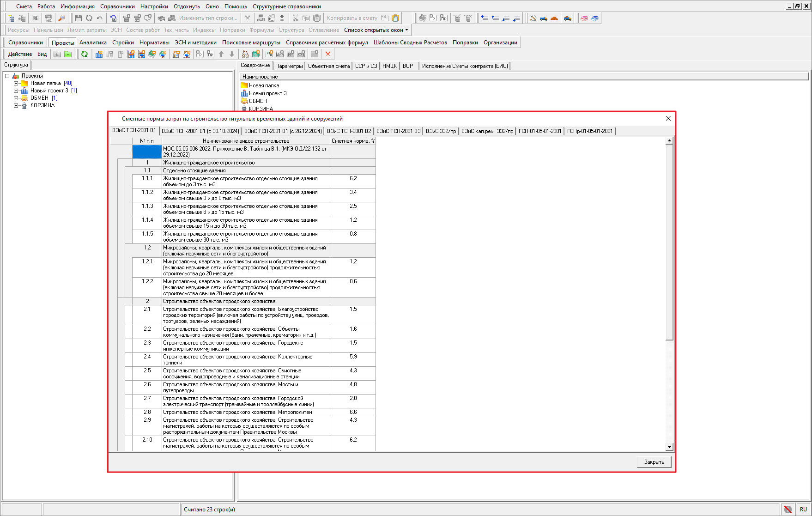This screenshot has width=812, height=516.
Task: Open the Справочники menu in the menu bar
Action: point(117,6)
